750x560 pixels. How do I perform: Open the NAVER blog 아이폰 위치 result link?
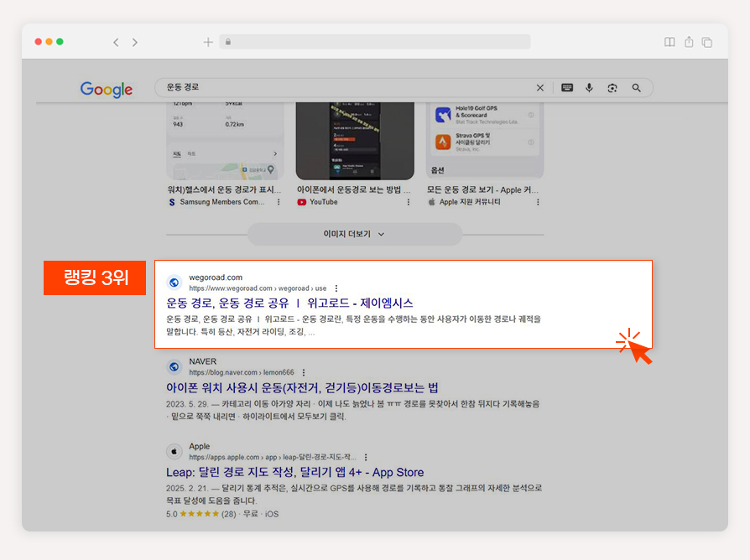pos(302,387)
